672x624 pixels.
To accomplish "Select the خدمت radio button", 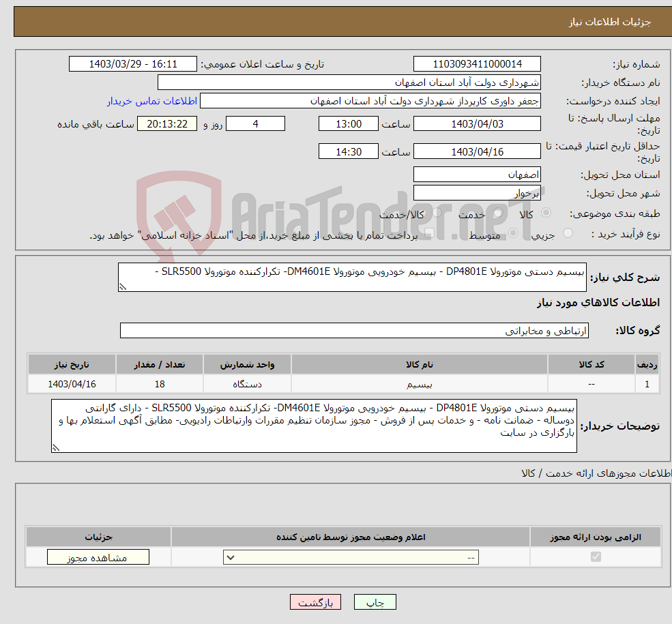I will [497, 212].
